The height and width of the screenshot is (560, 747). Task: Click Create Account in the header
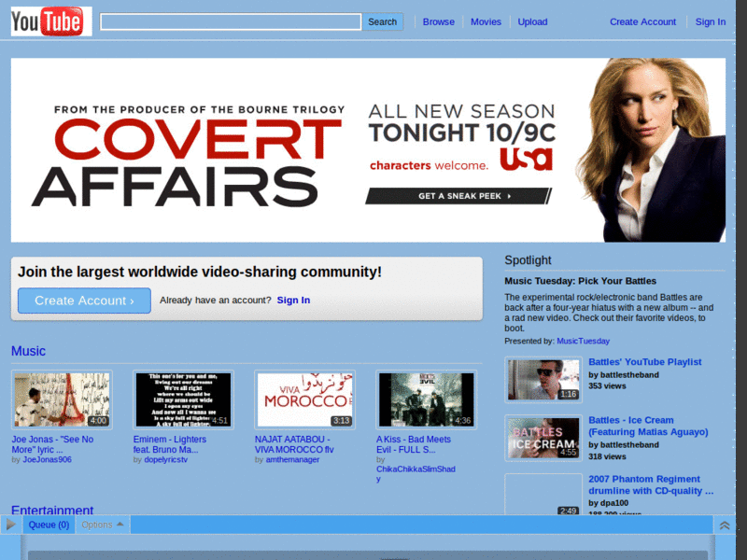pyautogui.click(x=642, y=21)
